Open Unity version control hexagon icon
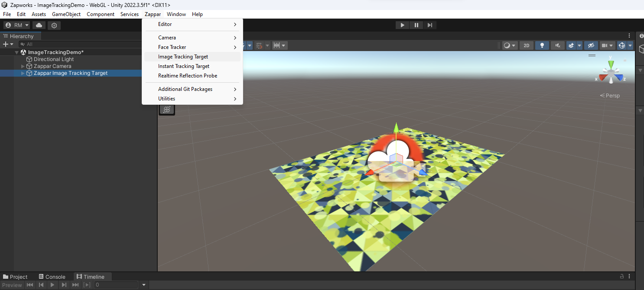This screenshot has height=290, width=644. coord(54,25)
